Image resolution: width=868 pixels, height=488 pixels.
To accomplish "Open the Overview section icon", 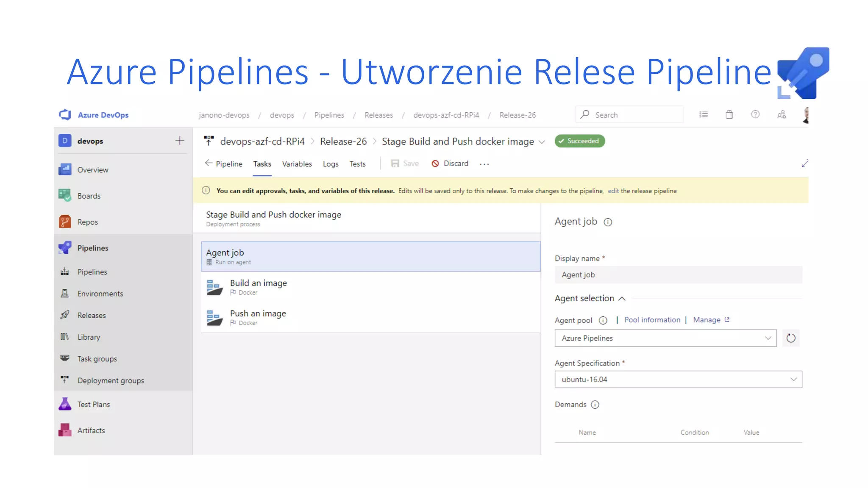I will pos(65,170).
